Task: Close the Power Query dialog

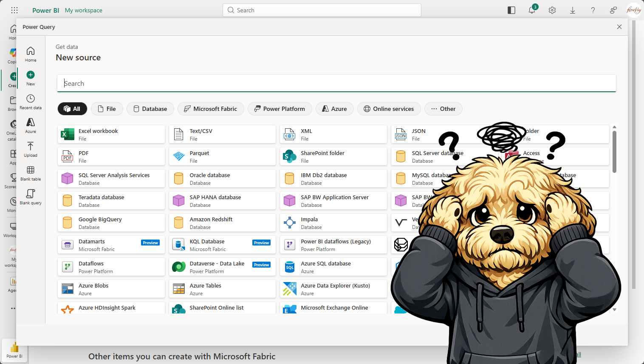Action: (619, 27)
